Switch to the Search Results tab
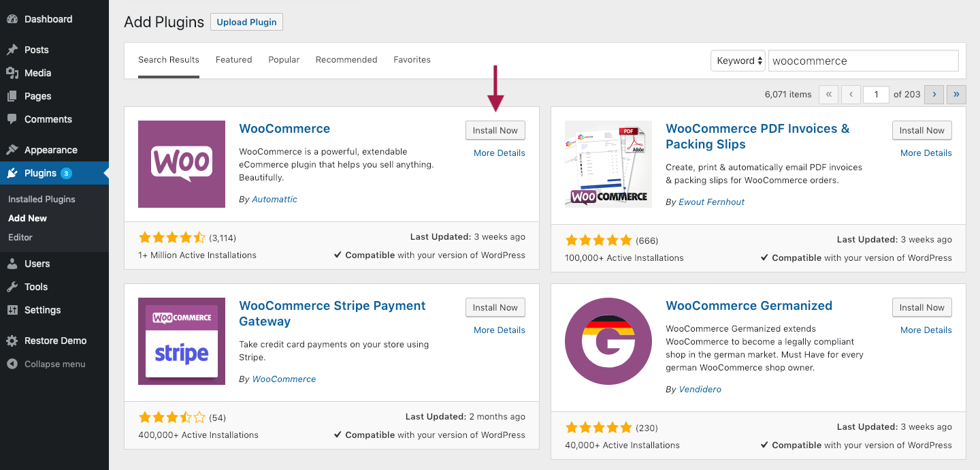The height and width of the screenshot is (470, 980). pyautogui.click(x=169, y=60)
